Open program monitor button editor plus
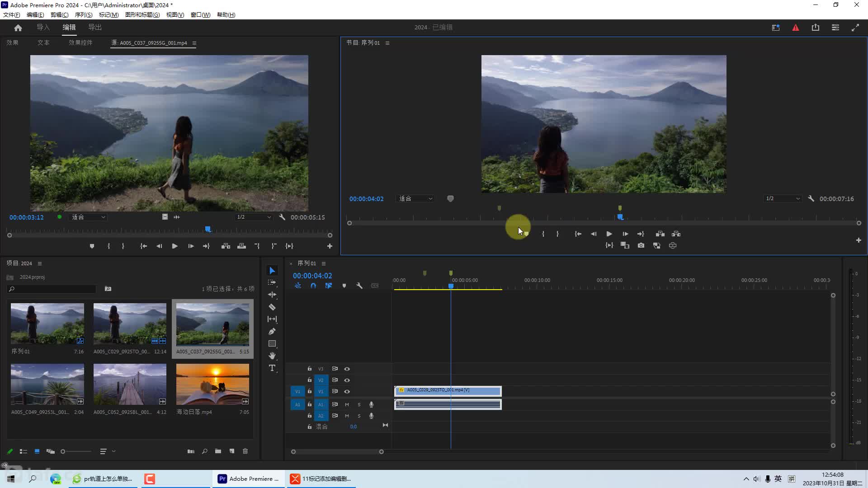The width and height of the screenshot is (868, 488). pyautogui.click(x=859, y=240)
